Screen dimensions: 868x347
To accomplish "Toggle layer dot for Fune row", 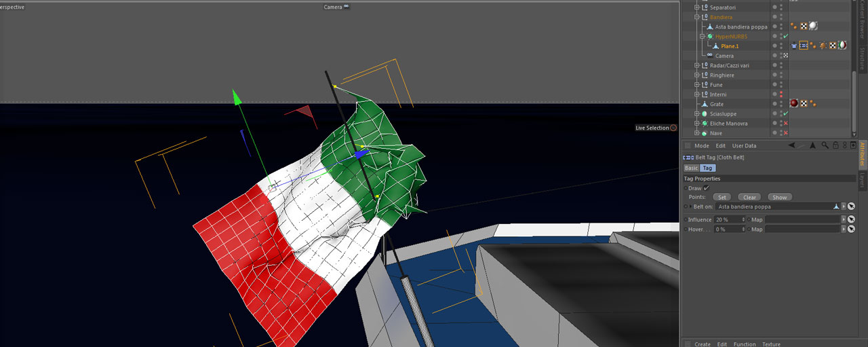I will pyautogui.click(x=774, y=85).
